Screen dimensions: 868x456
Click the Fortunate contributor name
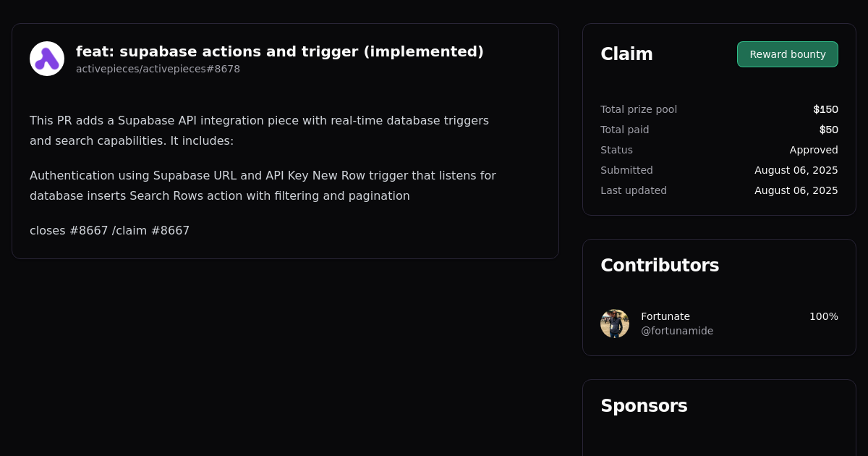coord(665,316)
